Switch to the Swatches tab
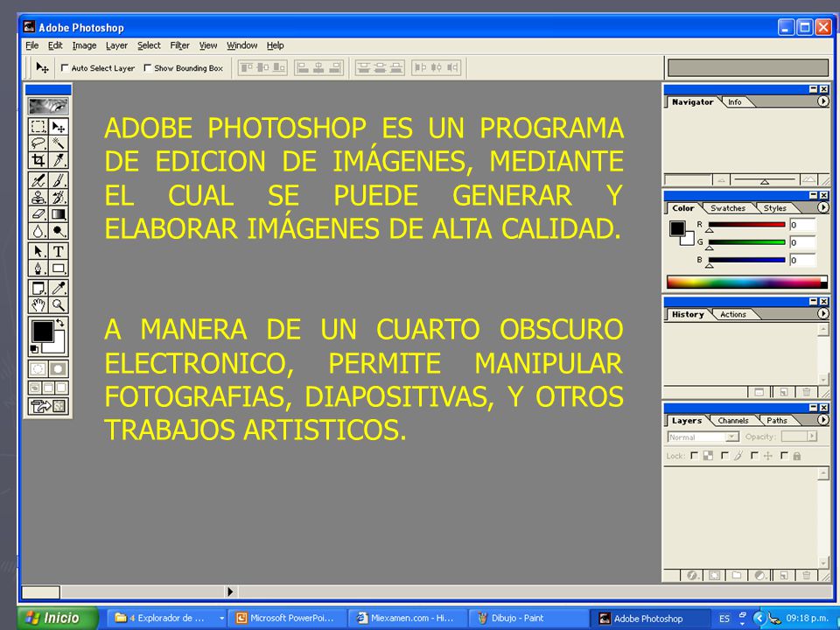The height and width of the screenshot is (630, 840). click(x=727, y=208)
